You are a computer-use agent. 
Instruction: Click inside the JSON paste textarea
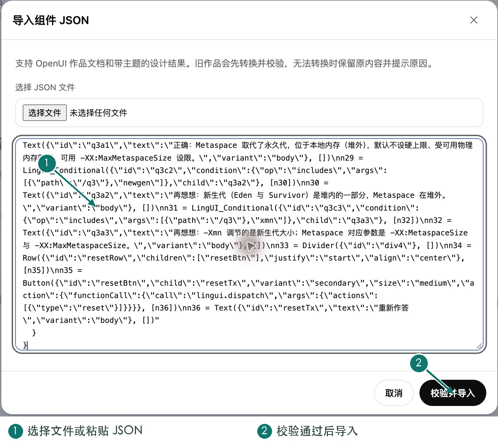coord(249,244)
